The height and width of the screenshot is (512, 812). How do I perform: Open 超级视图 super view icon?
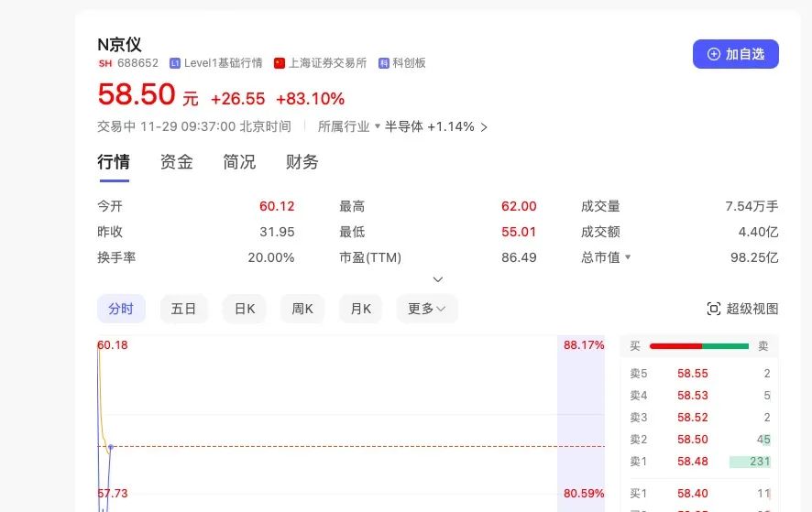714,309
